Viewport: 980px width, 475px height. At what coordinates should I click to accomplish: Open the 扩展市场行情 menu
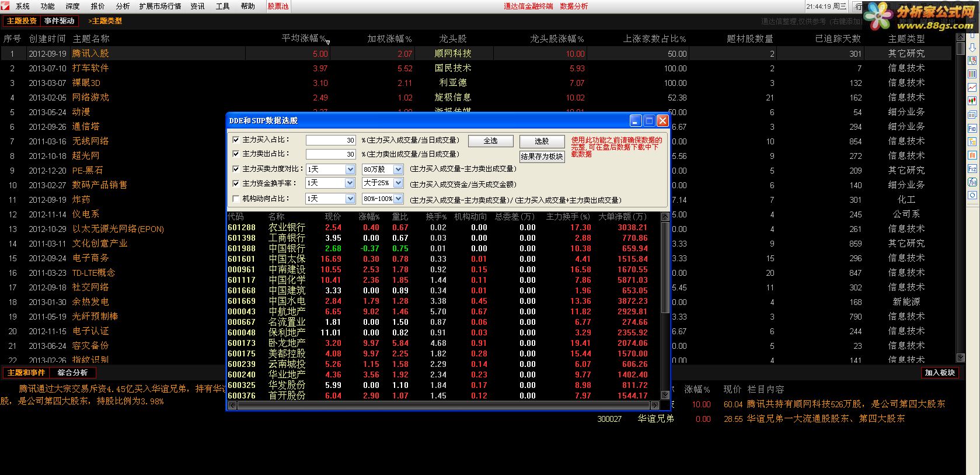pos(161,6)
